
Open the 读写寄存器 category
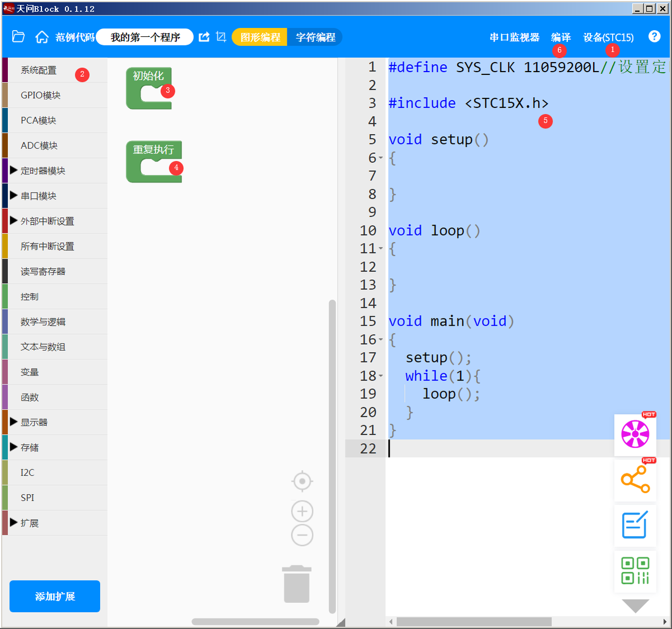click(55, 271)
